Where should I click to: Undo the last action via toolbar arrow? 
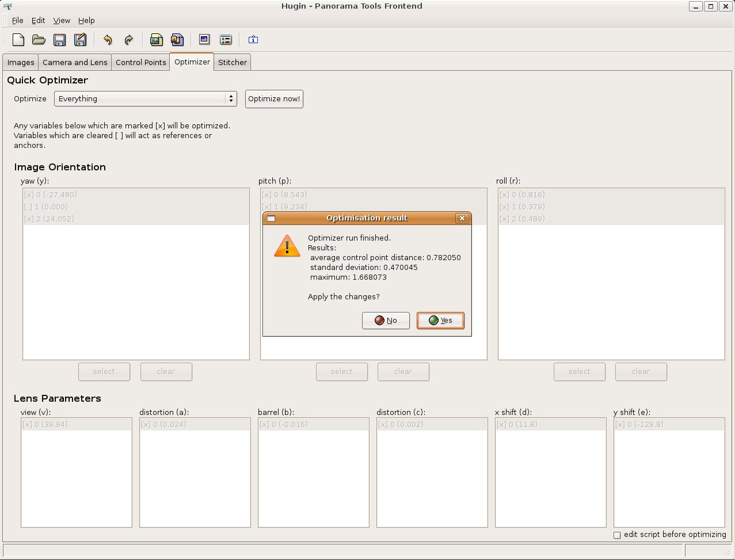[x=108, y=40]
